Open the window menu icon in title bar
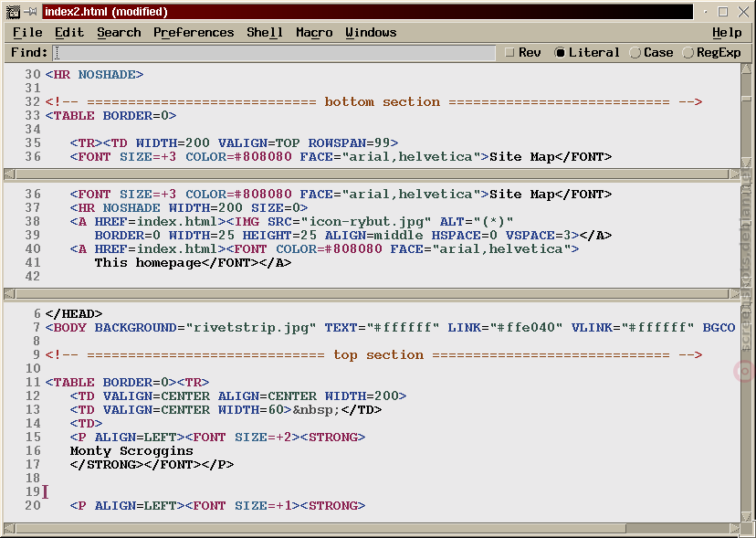The height and width of the screenshot is (538, 756). (13, 11)
